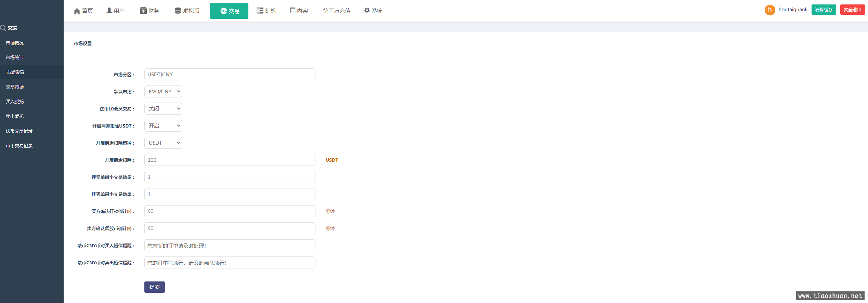Click the 市场分区 field label
The height and width of the screenshot is (303, 868).
point(124,75)
